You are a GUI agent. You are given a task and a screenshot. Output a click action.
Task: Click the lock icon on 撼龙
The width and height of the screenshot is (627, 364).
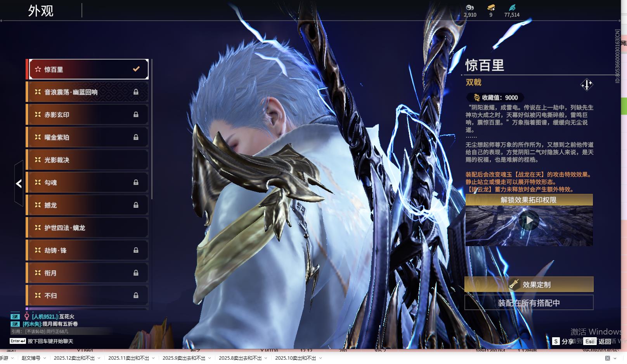(136, 205)
